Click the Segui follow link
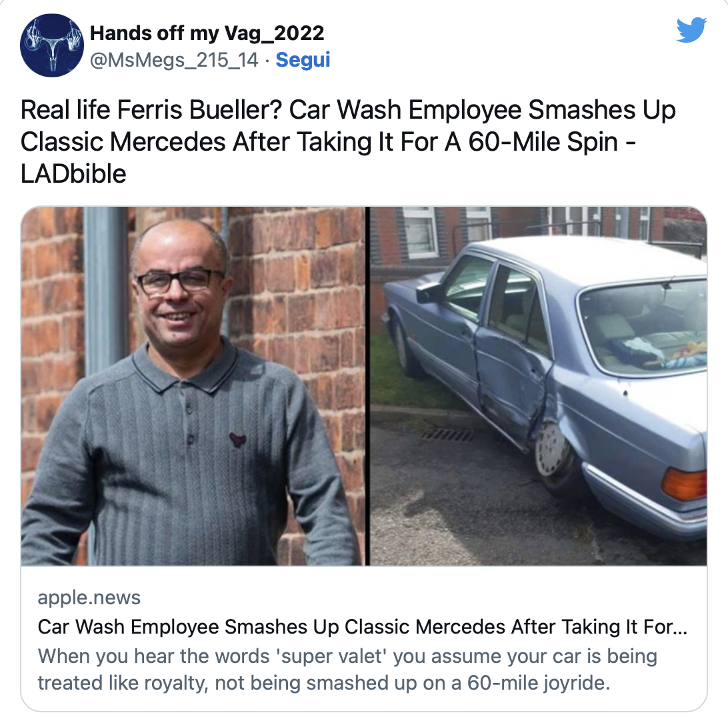This screenshot has width=728, height=715. coord(303,60)
